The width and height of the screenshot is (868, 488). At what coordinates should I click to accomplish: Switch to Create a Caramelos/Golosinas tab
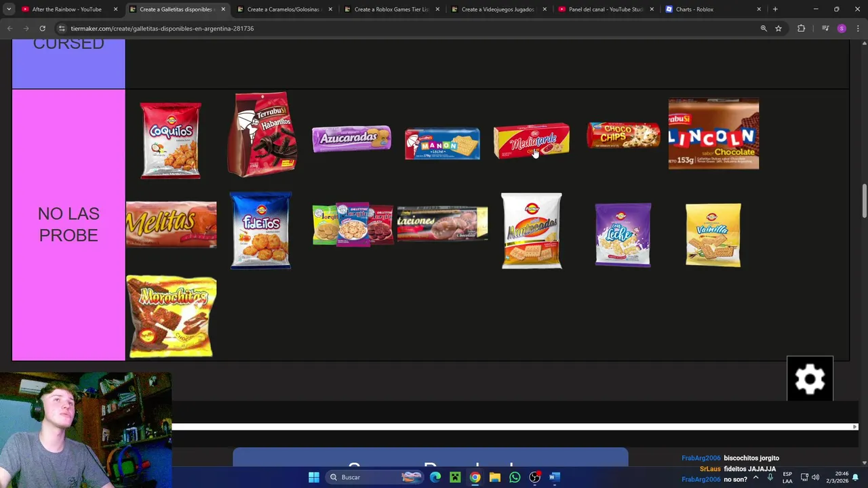pyautogui.click(x=283, y=9)
